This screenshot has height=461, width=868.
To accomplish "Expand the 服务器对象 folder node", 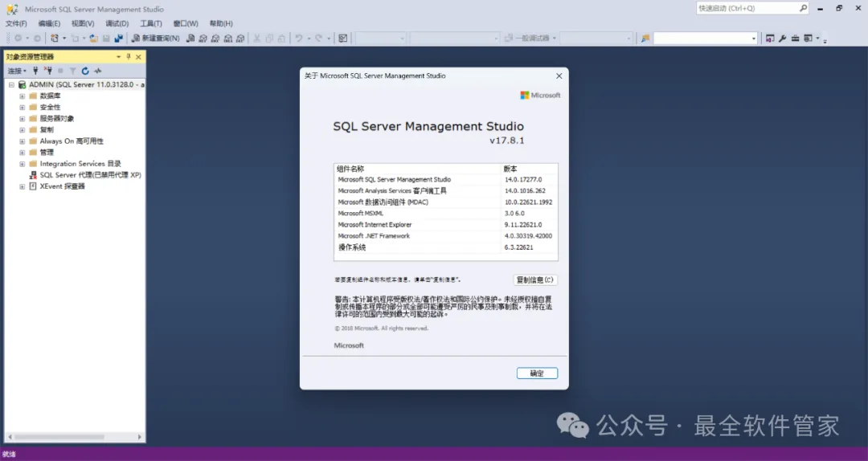I will 23,119.
